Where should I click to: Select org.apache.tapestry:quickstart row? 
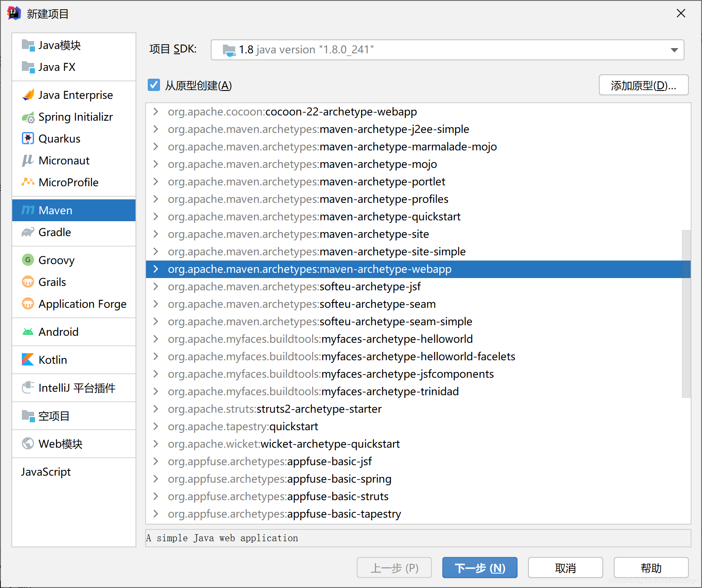click(418, 426)
